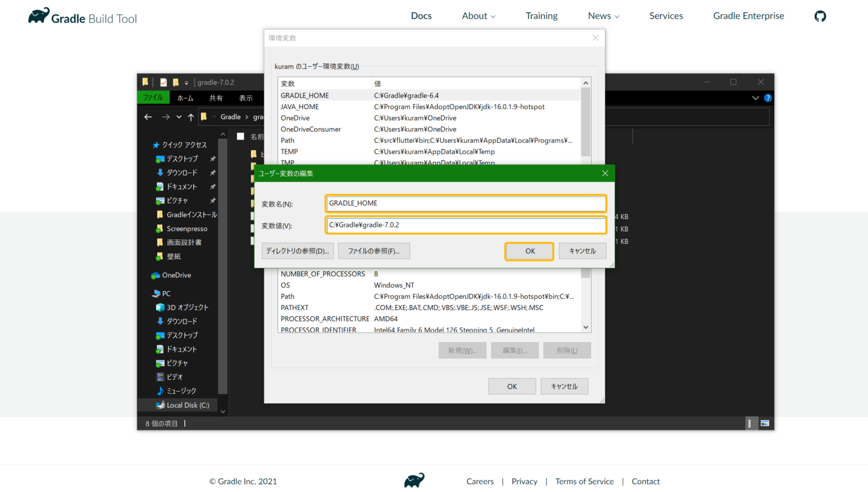Screen dimensions: 868x492
Task: Click the new folder icon in the quick access toolbar
Action: click(x=175, y=82)
